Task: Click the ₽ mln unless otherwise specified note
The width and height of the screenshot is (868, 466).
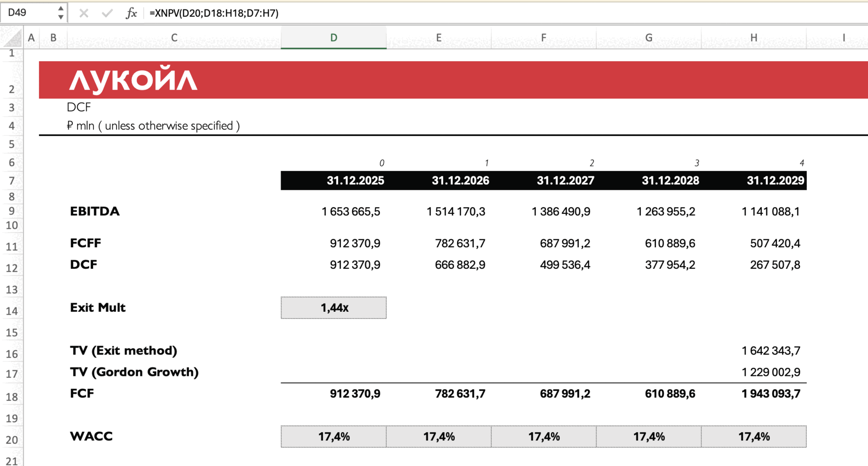Action: tap(153, 126)
